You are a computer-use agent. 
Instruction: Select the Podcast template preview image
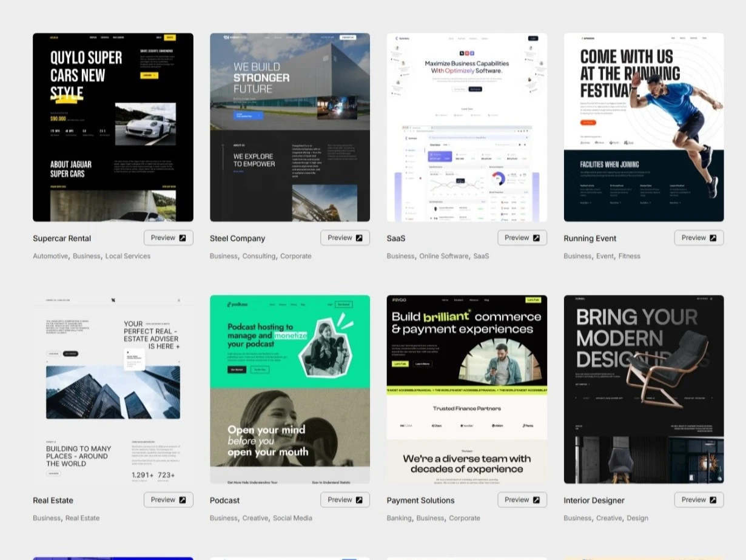tap(290, 389)
